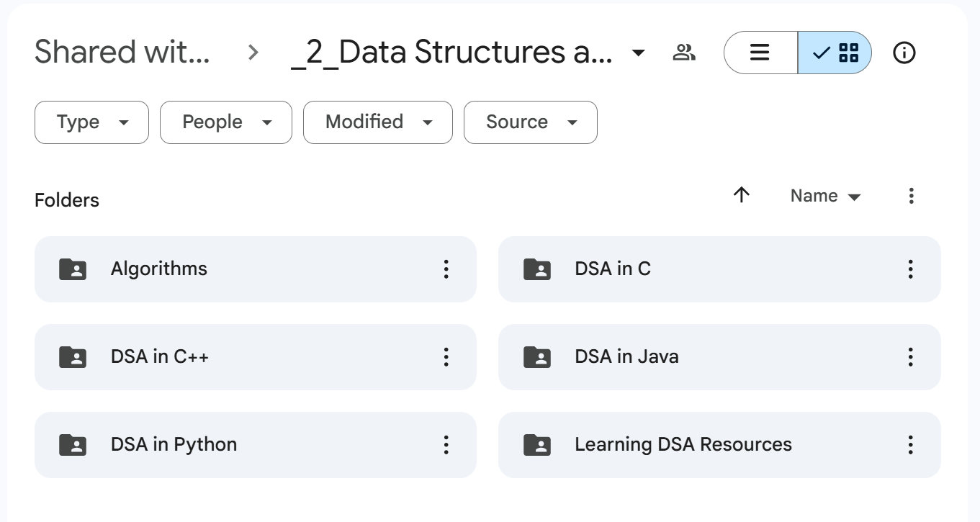Open more options for DSA in Java folder
Image resolution: width=980 pixels, height=522 pixels.
[910, 357]
